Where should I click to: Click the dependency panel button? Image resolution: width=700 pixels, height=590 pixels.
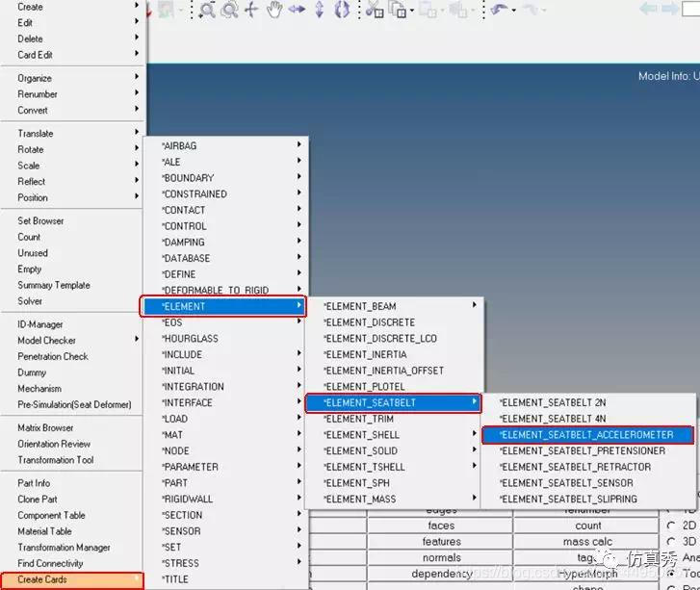tap(440, 574)
